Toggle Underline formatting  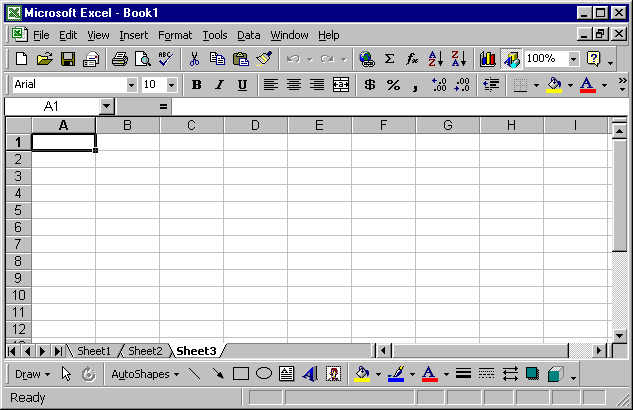click(x=242, y=85)
